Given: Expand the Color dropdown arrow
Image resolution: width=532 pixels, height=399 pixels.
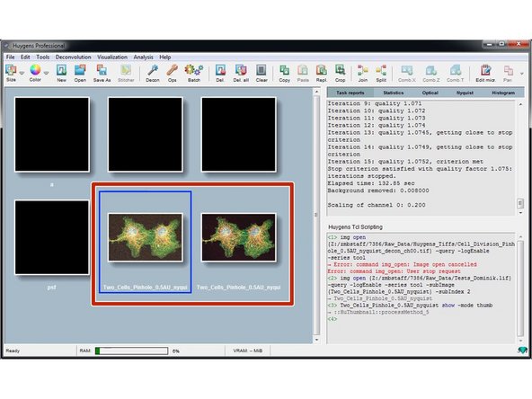Looking at the screenshot, I should pos(46,73).
